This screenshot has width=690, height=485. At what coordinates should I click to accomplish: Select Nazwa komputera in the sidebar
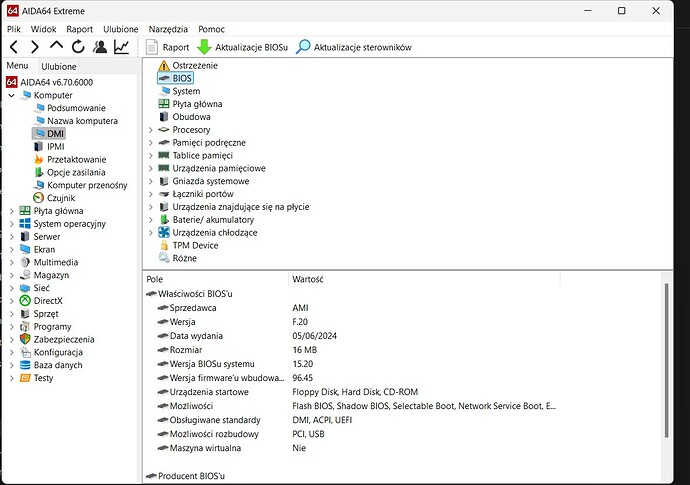point(82,121)
